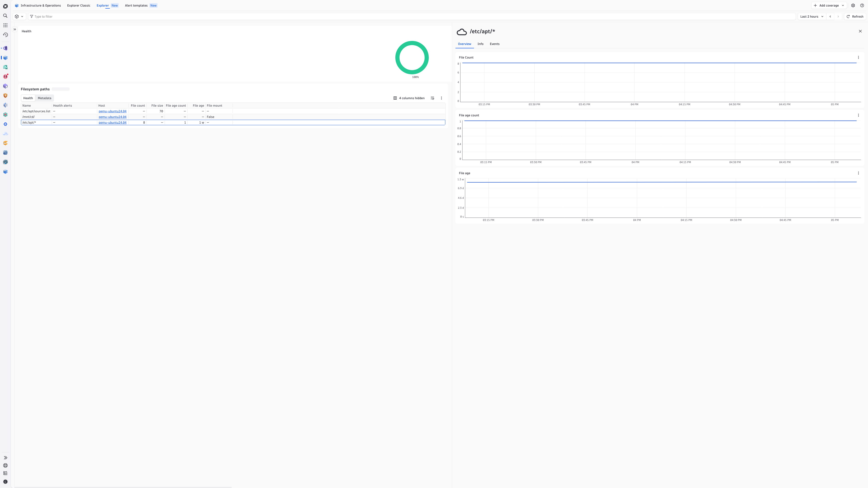Image resolution: width=868 pixels, height=488 pixels.
Task: Expand the collapsed left filter panel
Action: [x=15, y=30]
